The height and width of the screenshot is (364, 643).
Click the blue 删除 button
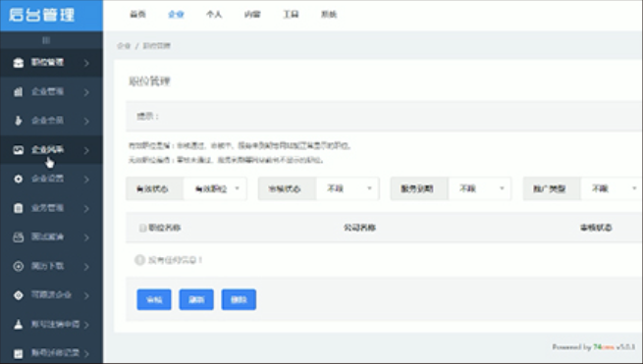pyautogui.click(x=239, y=299)
